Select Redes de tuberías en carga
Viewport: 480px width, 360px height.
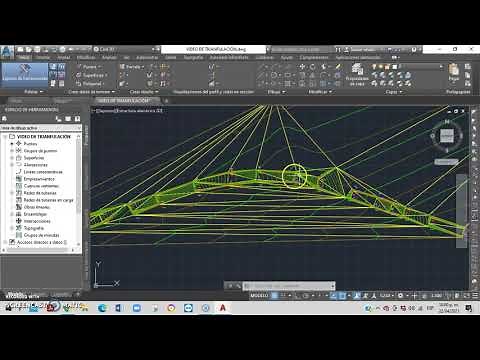(x=48, y=200)
